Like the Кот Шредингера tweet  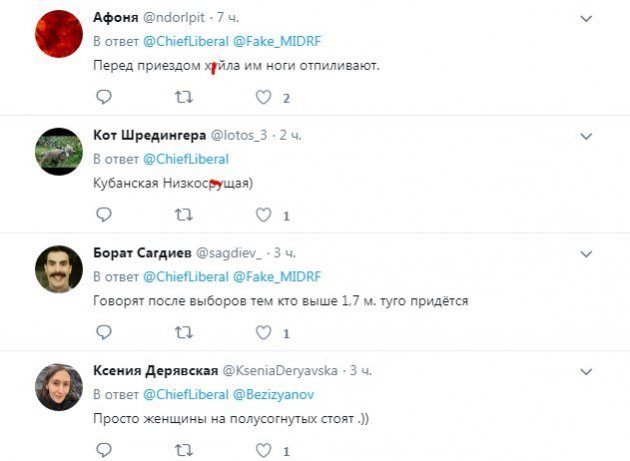[x=264, y=215]
